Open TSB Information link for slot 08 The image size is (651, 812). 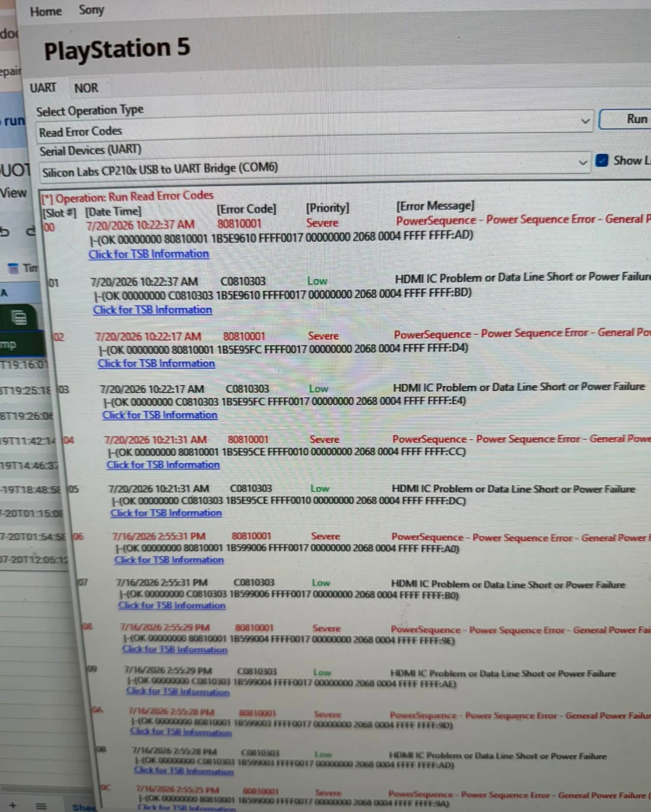click(x=175, y=649)
